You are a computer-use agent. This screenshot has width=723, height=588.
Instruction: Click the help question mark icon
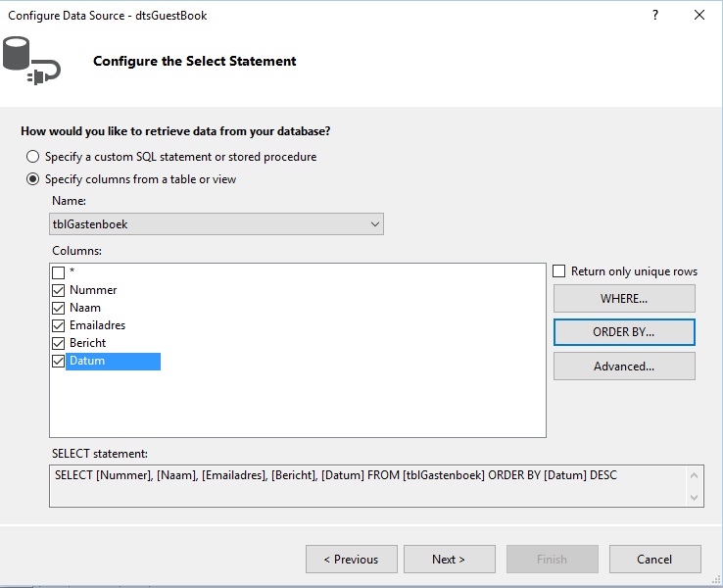pyautogui.click(x=655, y=15)
